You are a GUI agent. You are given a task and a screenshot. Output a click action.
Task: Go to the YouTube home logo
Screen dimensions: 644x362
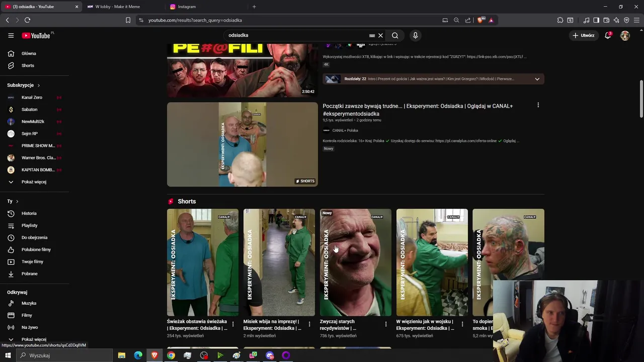tap(36, 35)
